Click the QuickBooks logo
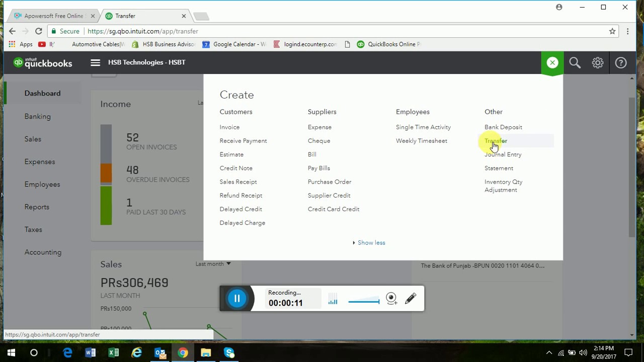This screenshot has width=644, height=362. click(x=43, y=63)
